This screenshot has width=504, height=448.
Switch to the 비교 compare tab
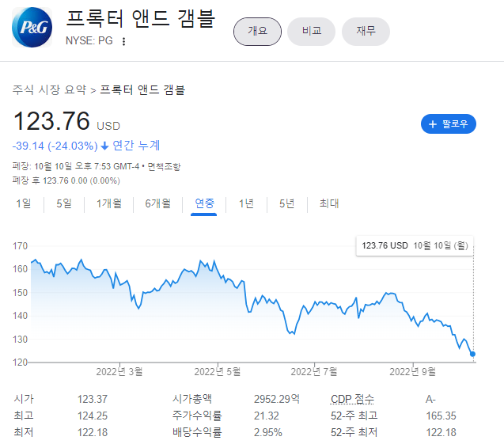(x=311, y=32)
